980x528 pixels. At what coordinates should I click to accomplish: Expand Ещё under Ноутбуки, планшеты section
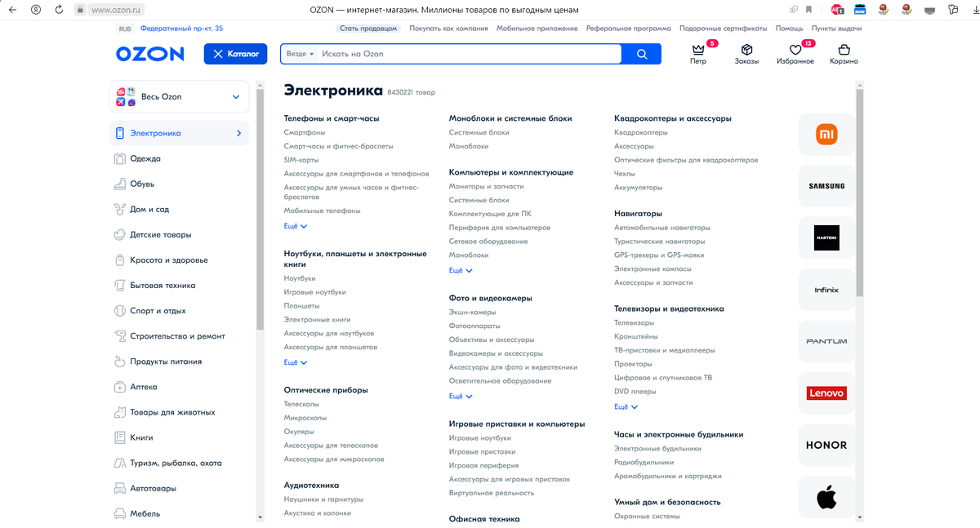coord(295,362)
